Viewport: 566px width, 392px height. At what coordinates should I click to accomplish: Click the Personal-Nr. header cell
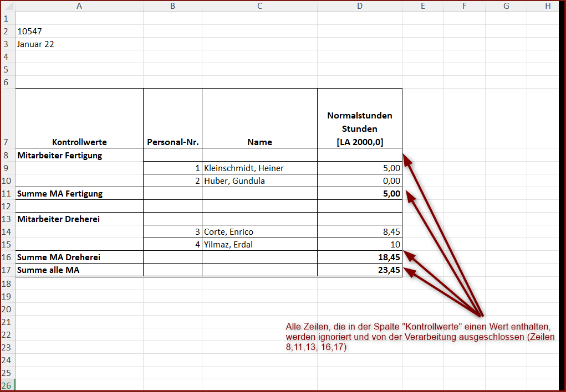click(172, 142)
